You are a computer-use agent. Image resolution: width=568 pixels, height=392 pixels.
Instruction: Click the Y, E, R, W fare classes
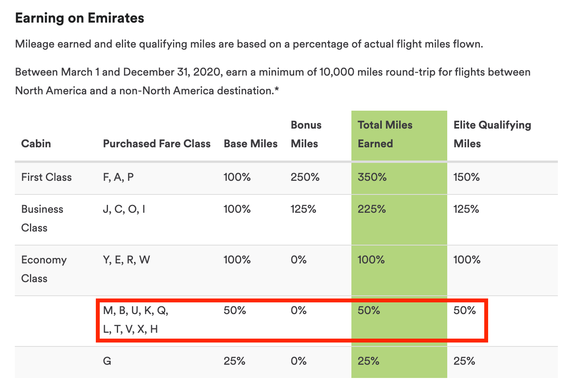pos(126,260)
